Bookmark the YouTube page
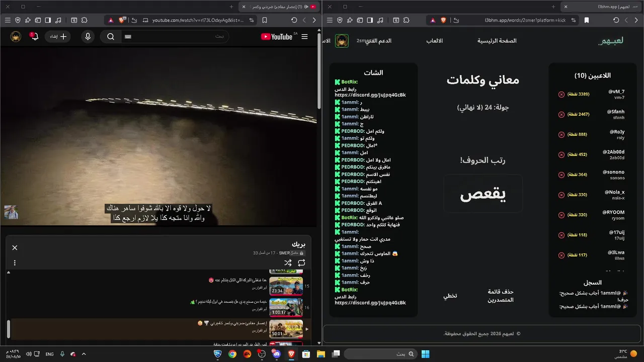Screen dimensions: 644x362 265,20
